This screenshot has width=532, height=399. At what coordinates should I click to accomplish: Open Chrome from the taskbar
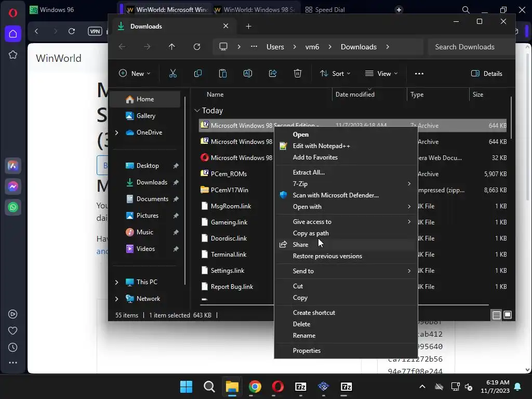[x=255, y=387]
